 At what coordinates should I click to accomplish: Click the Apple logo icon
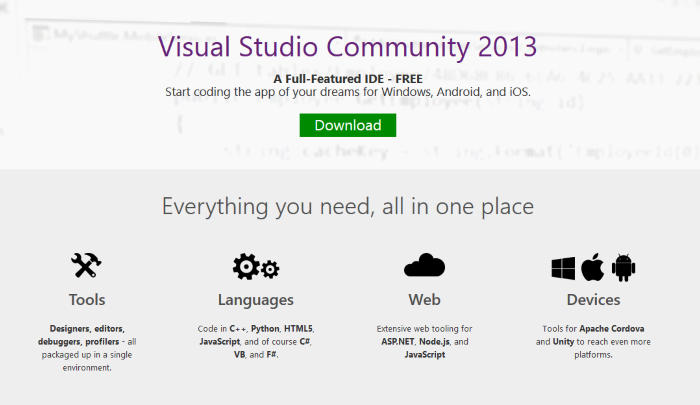[x=593, y=267]
